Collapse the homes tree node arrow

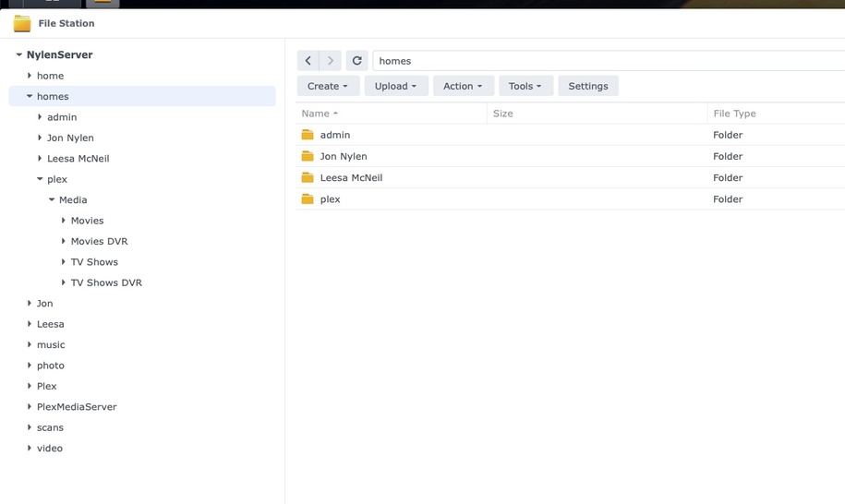pos(30,96)
